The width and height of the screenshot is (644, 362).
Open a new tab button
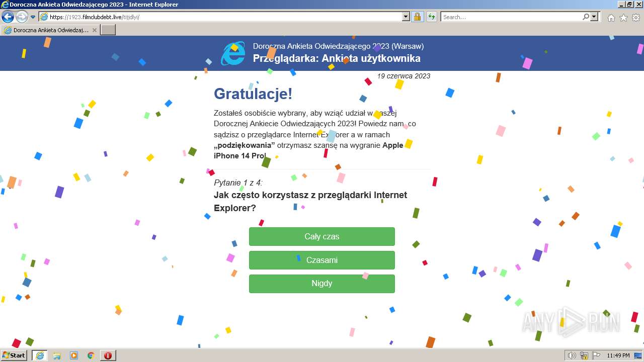[x=108, y=30]
